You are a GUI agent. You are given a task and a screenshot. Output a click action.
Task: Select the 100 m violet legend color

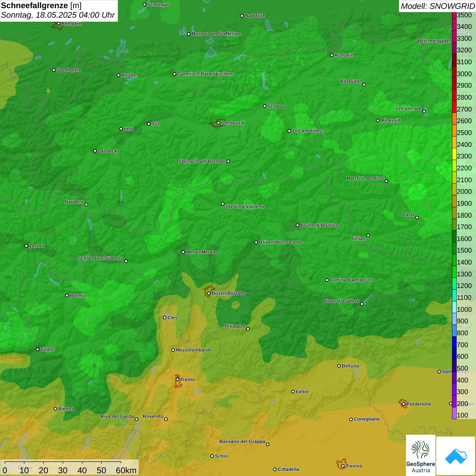tap(454, 413)
